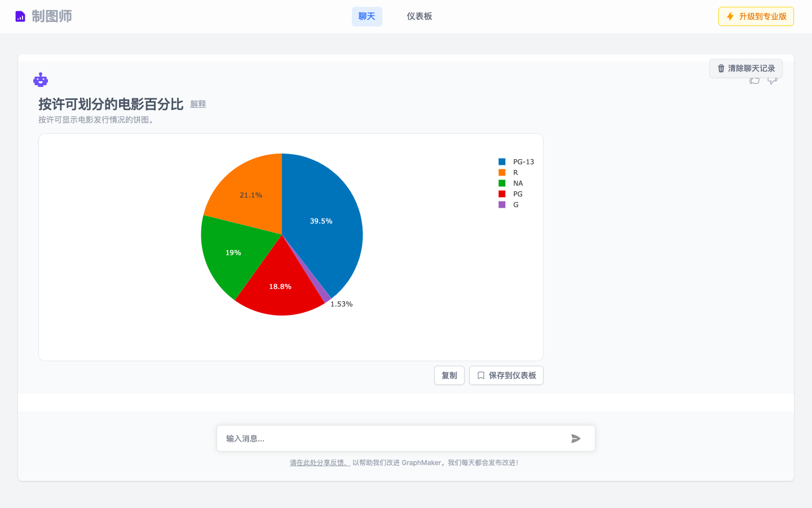Click the 复制 button
The height and width of the screenshot is (508, 812).
449,375
